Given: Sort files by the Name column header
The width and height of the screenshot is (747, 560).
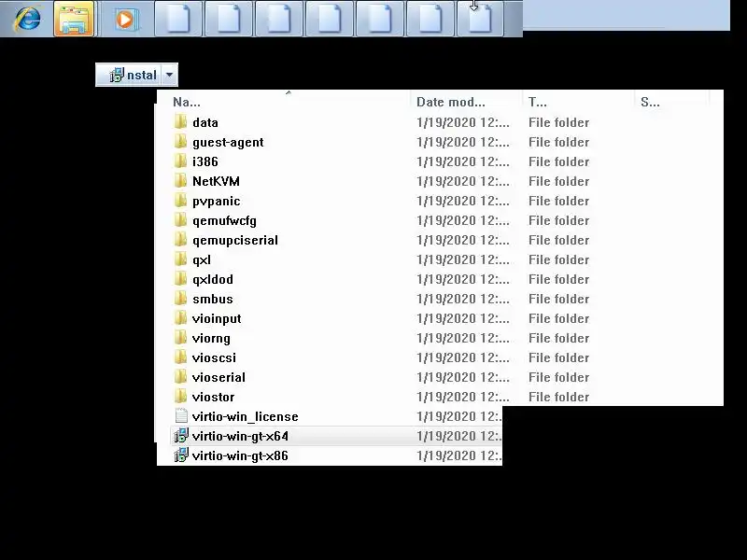Looking at the screenshot, I should click(x=186, y=102).
